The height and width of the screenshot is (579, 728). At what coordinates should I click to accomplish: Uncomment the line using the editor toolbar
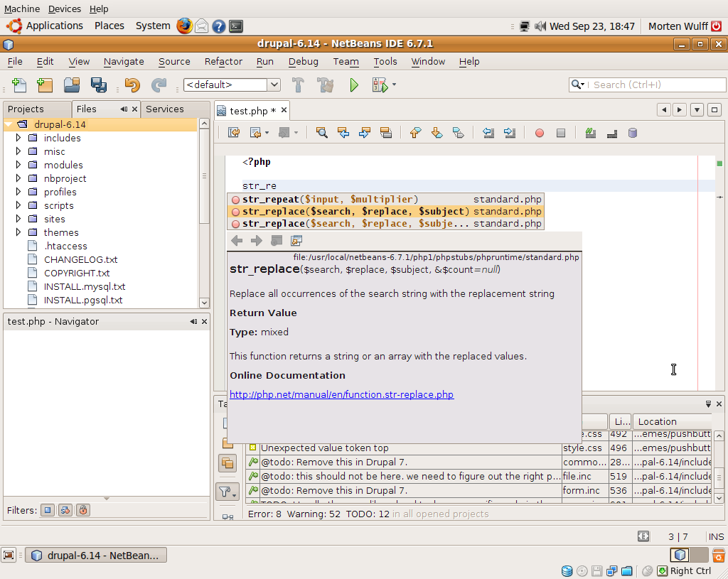click(x=612, y=133)
